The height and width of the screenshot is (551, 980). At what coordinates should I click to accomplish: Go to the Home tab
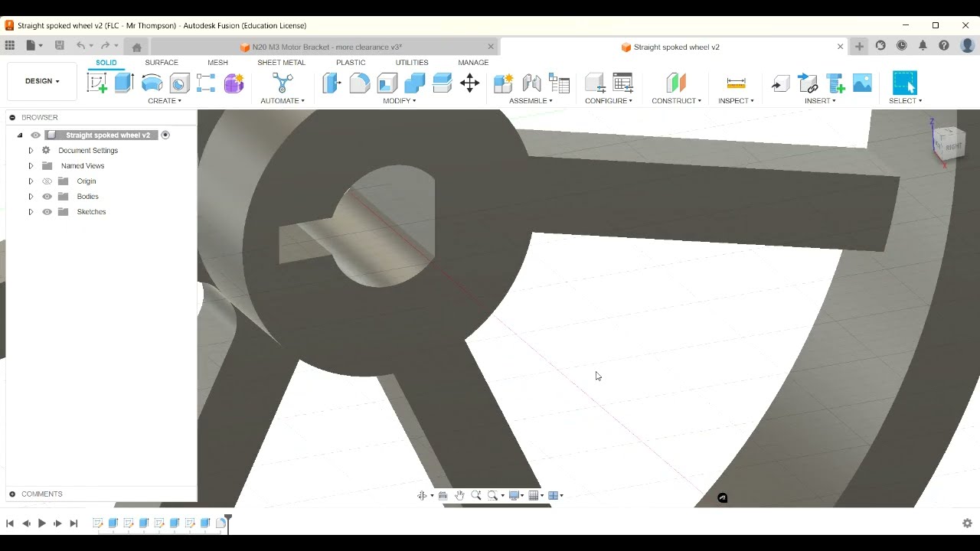click(x=136, y=47)
